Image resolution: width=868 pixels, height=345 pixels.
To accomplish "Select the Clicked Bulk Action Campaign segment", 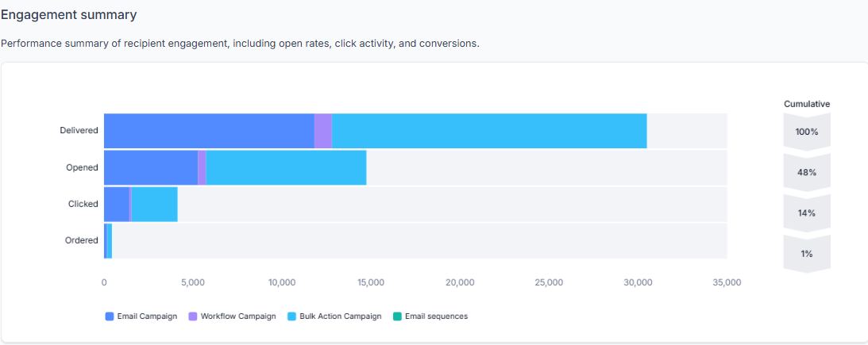I will coord(154,204).
